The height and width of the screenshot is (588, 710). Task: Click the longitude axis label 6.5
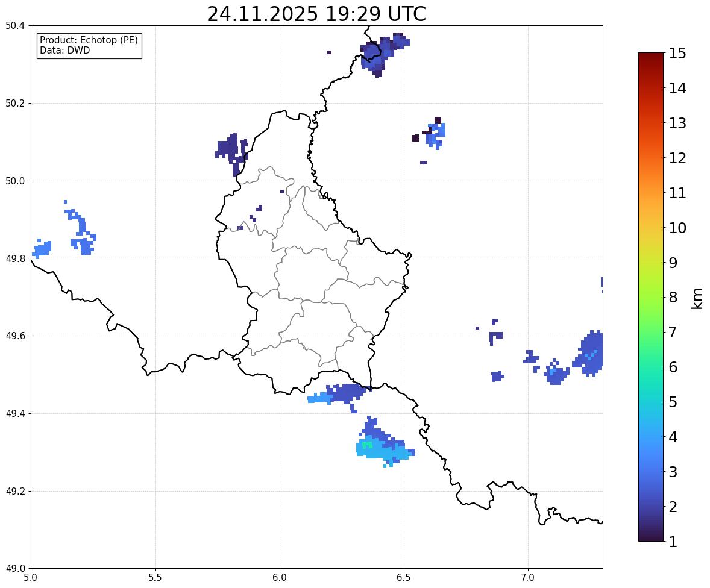click(x=404, y=578)
